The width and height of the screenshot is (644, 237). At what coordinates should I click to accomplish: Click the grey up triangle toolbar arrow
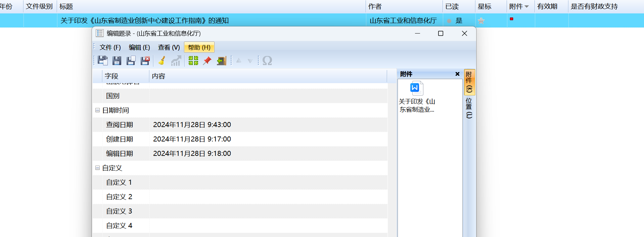239,61
